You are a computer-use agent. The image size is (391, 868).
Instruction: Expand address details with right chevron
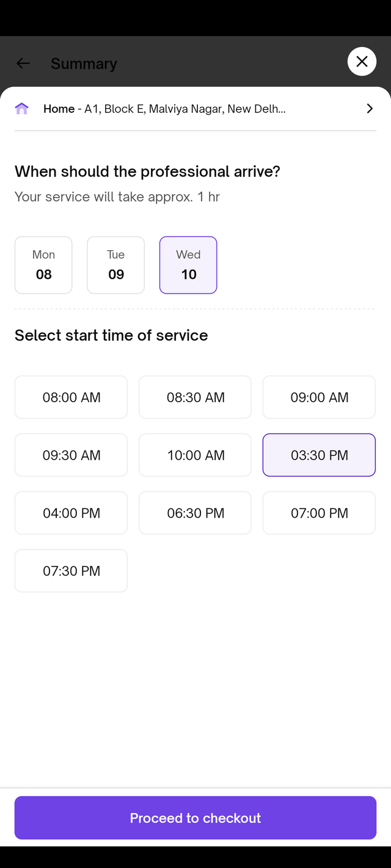(369, 109)
